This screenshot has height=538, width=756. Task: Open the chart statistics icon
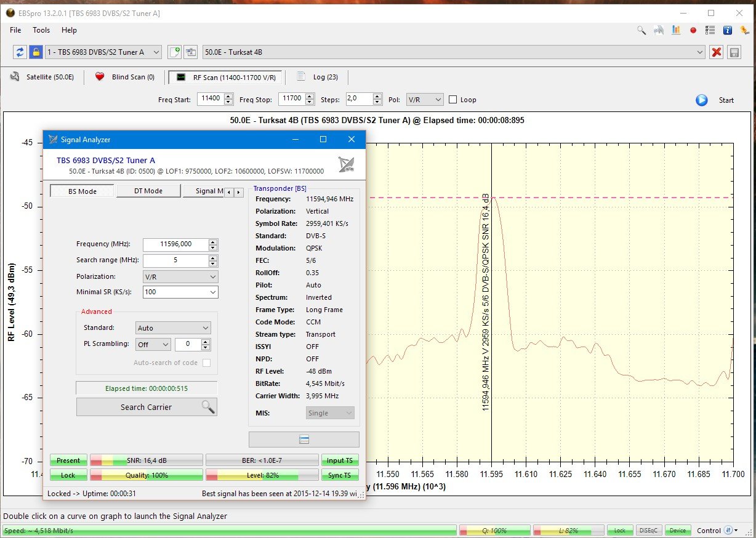(x=675, y=30)
